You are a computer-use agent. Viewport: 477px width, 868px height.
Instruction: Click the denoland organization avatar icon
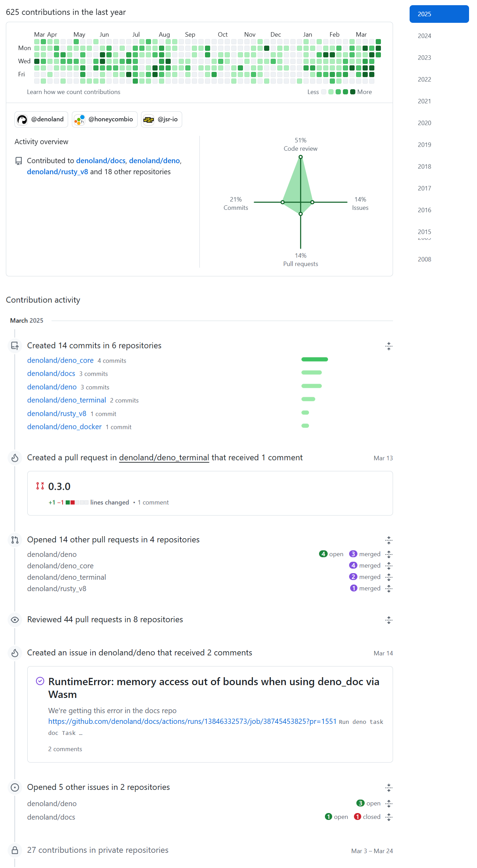[22, 120]
